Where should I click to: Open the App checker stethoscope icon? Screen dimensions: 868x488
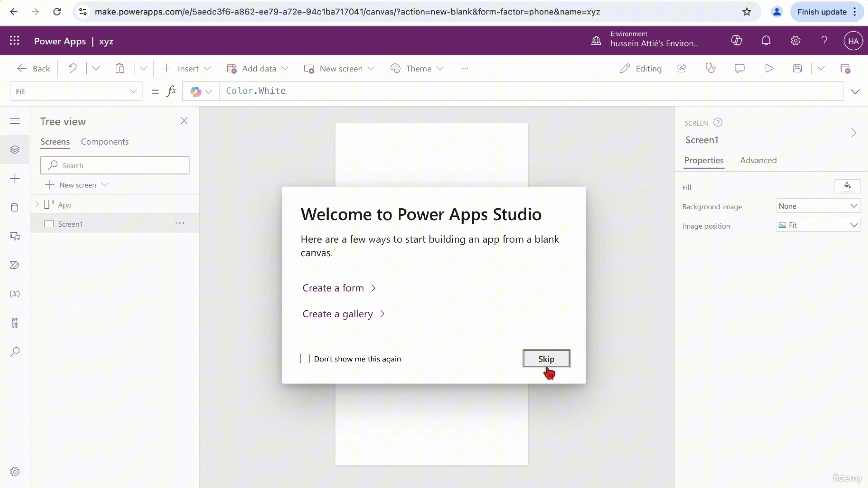(x=711, y=68)
